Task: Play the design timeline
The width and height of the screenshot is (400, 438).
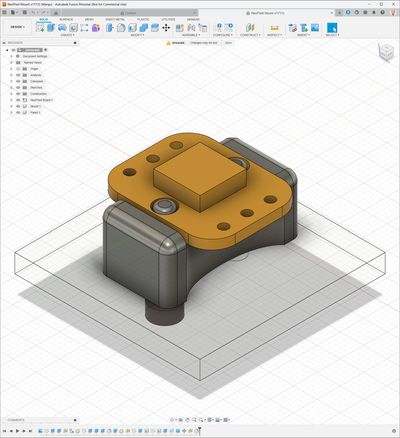Action: [17, 431]
